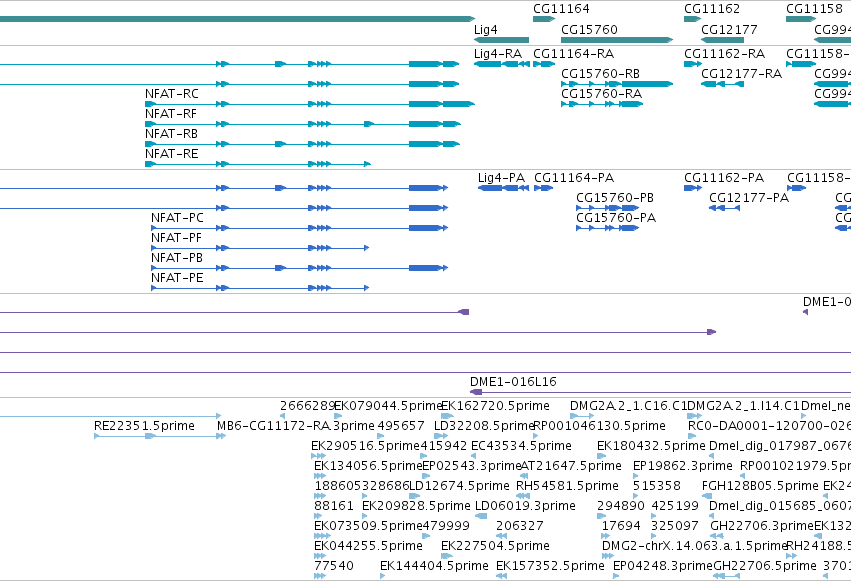Click the LD32208.5prime EST label
851x581 pixels.
[x=484, y=426]
